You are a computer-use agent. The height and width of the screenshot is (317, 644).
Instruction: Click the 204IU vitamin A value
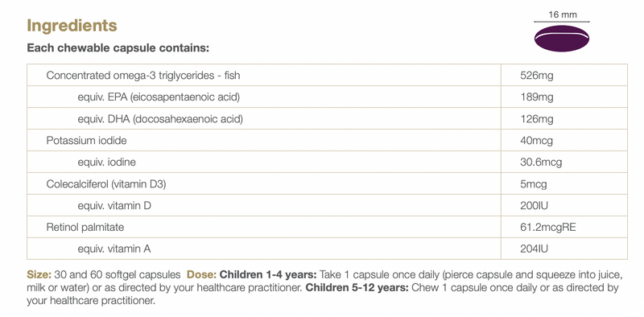(x=534, y=249)
